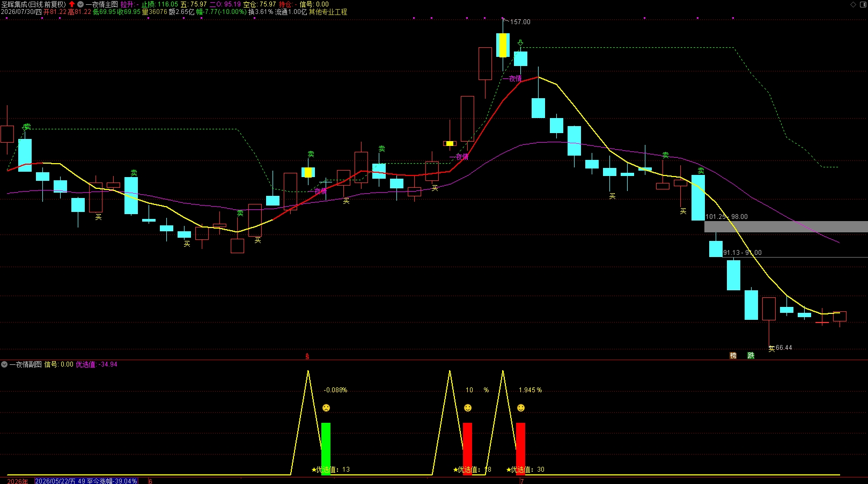Click the 榜 badge at chart bottom
Image resolution: width=868 pixels, height=484 pixels.
pyautogui.click(x=733, y=356)
